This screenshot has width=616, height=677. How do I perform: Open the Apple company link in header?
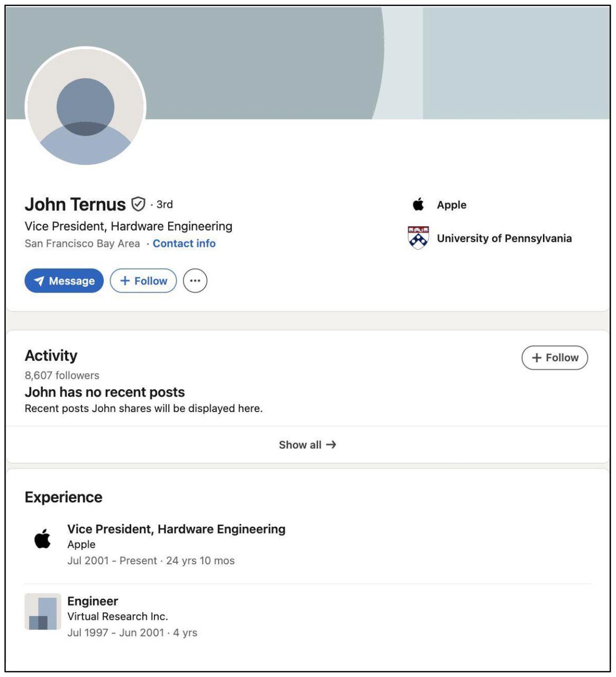(x=451, y=205)
